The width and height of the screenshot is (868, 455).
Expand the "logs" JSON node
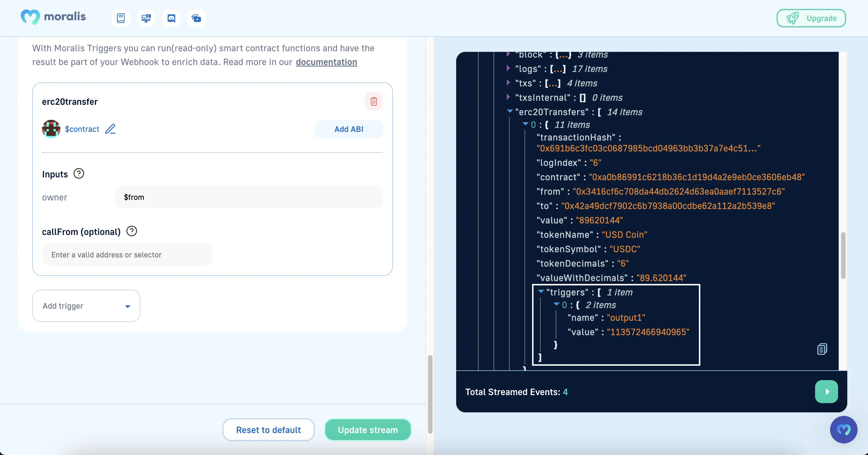508,69
